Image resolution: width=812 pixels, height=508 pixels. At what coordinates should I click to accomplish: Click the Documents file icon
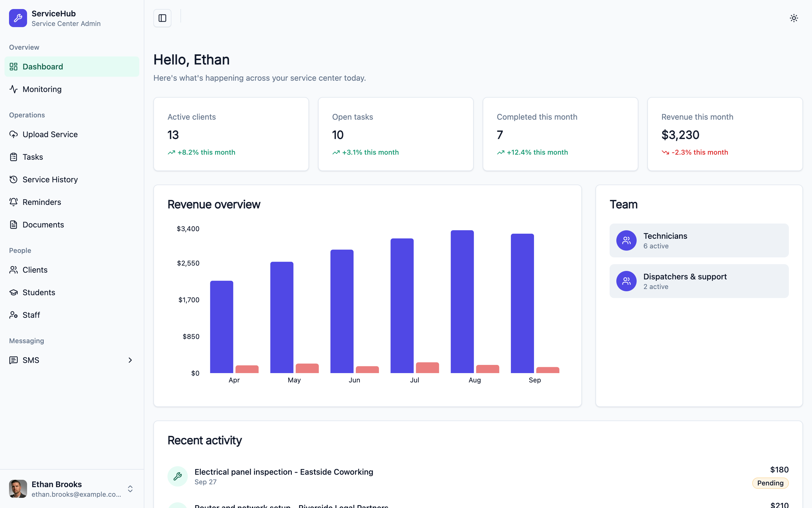click(14, 225)
